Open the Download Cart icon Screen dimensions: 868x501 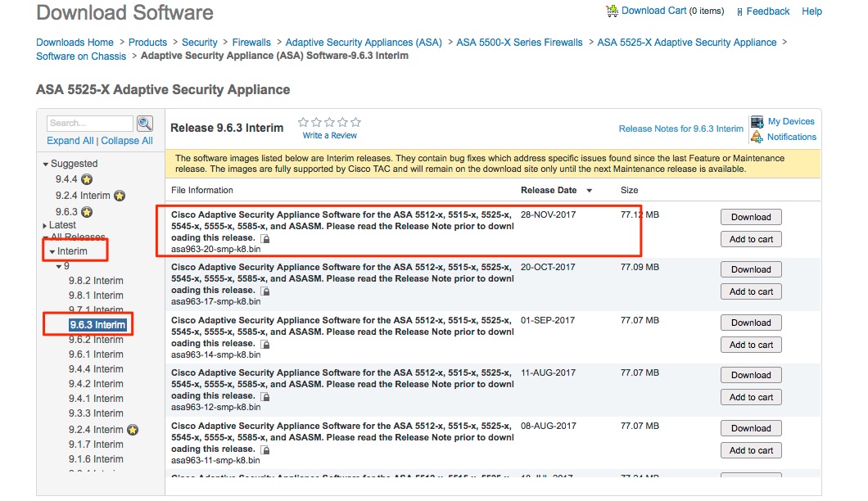(x=612, y=11)
